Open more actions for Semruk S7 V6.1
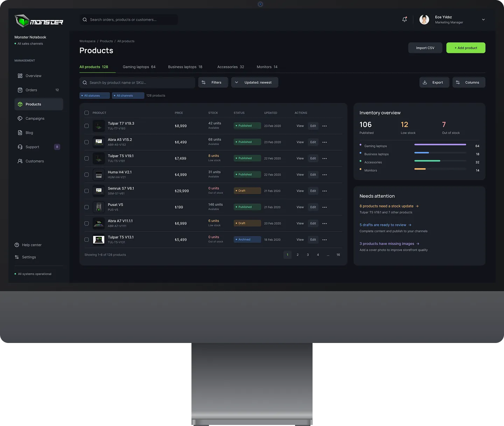This screenshot has width=504, height=426. [324, 191]
